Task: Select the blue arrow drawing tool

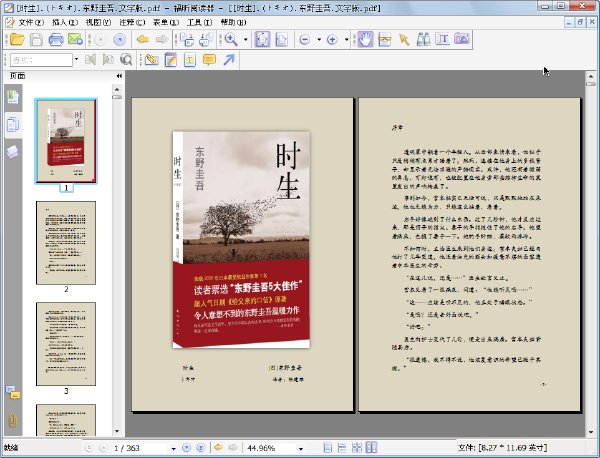Action: click(x=229, y=60)
